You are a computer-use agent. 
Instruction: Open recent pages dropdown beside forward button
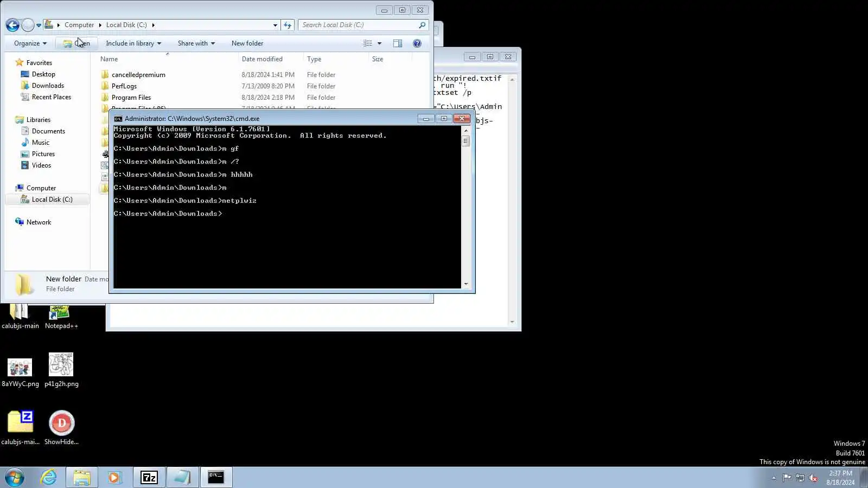(39, 25)
